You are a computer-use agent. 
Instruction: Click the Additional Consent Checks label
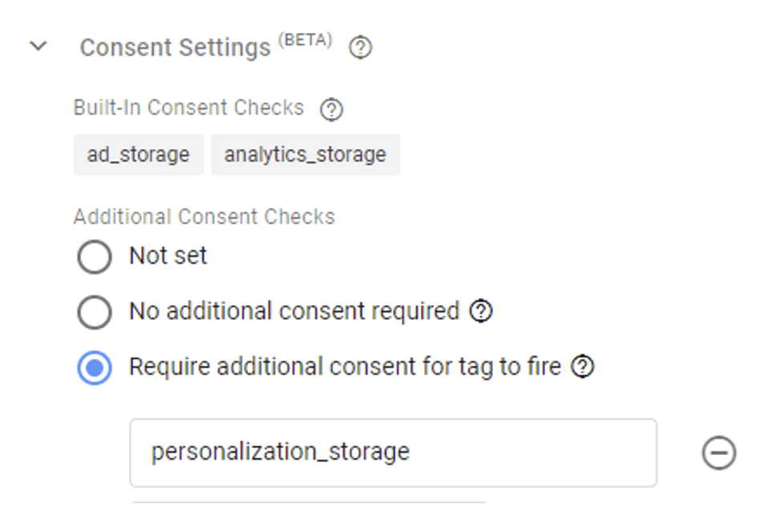(204, 217)
